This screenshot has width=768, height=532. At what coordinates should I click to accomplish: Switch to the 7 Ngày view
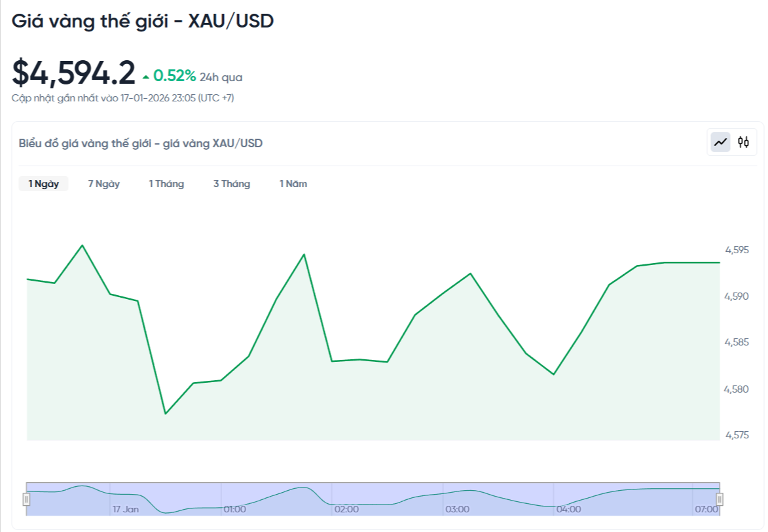tap(103, 184)
